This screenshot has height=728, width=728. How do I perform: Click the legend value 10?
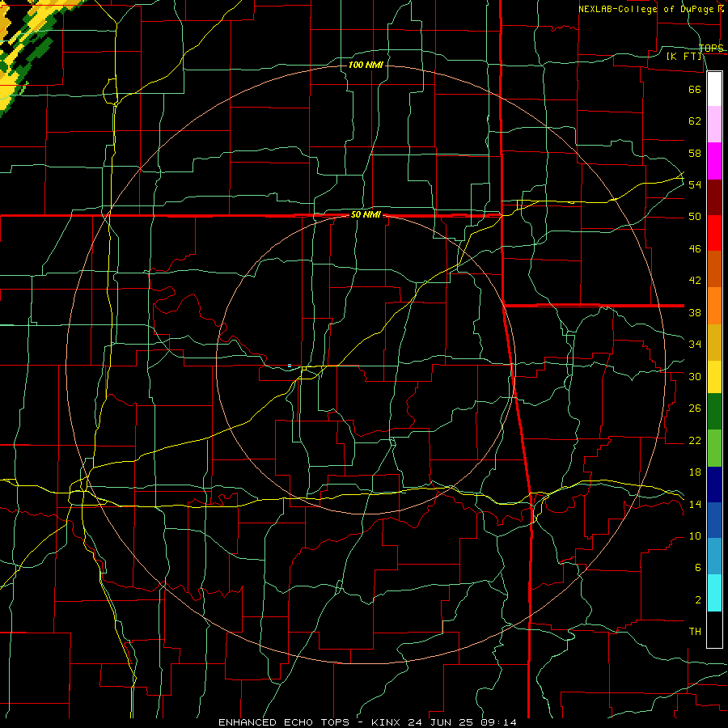[695, 536]
